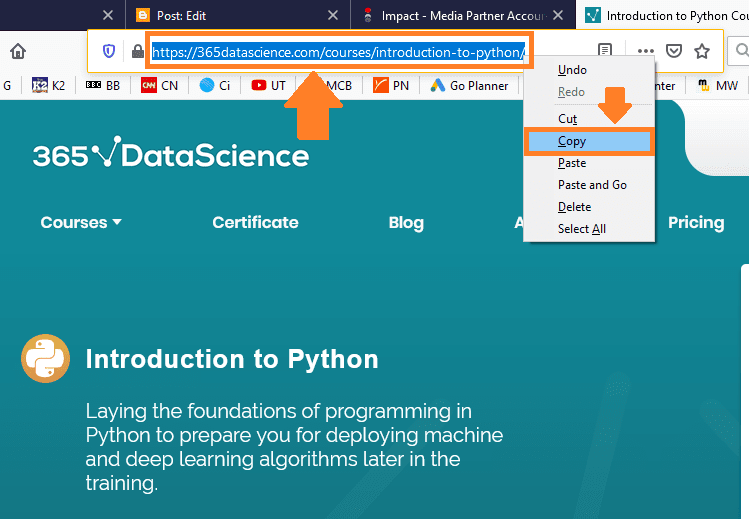The image size is (749, 519).
Task: Open the page actions three-dot menu
Action: pyautogui.click(x=645, y=51)
